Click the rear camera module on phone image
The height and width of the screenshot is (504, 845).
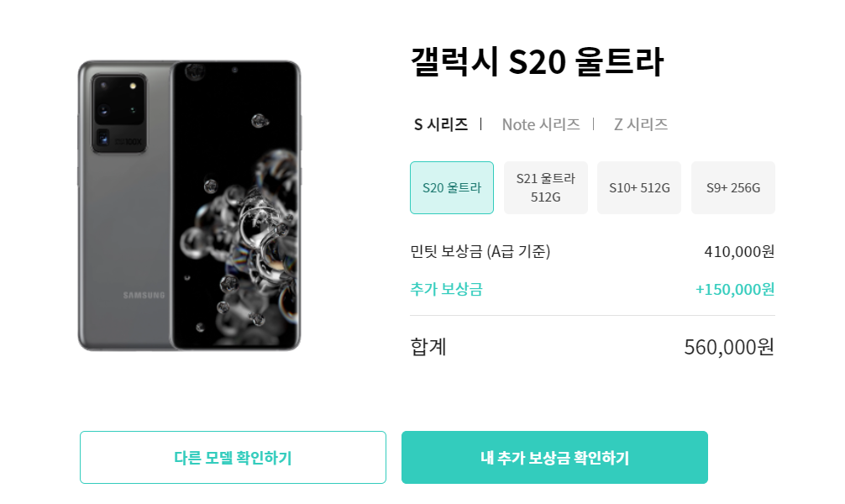point(119,113)
